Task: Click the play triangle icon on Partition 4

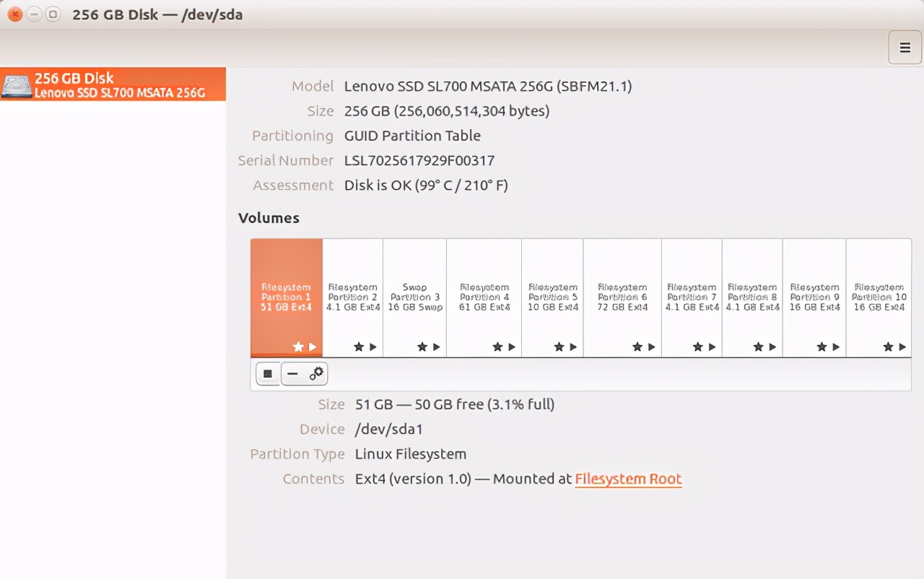Action: [512, 347]
